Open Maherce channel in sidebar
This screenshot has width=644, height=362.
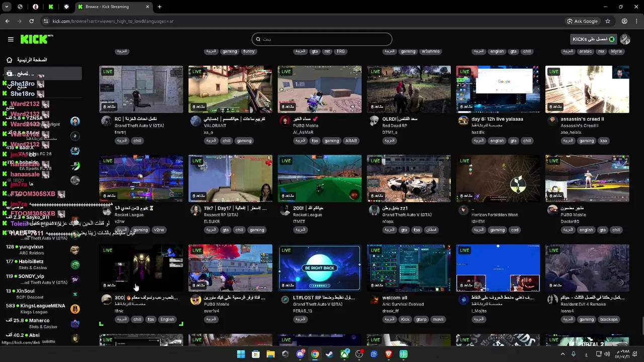42,323
